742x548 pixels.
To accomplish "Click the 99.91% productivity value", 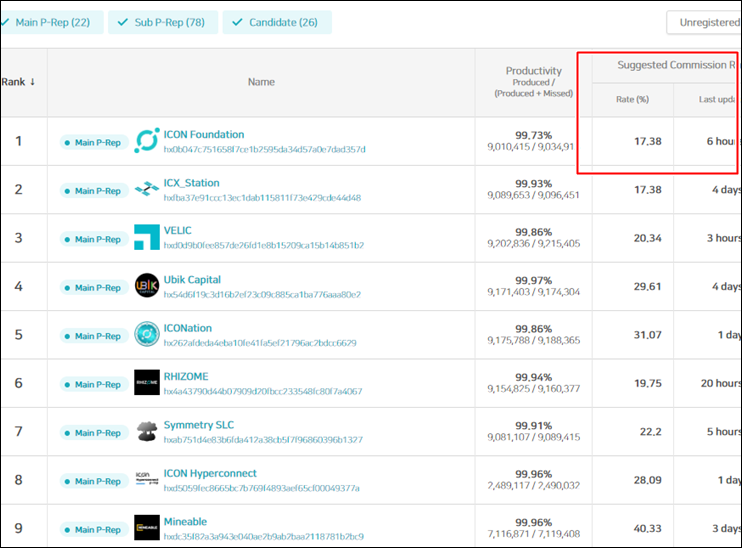I will (x=534, y=426).
